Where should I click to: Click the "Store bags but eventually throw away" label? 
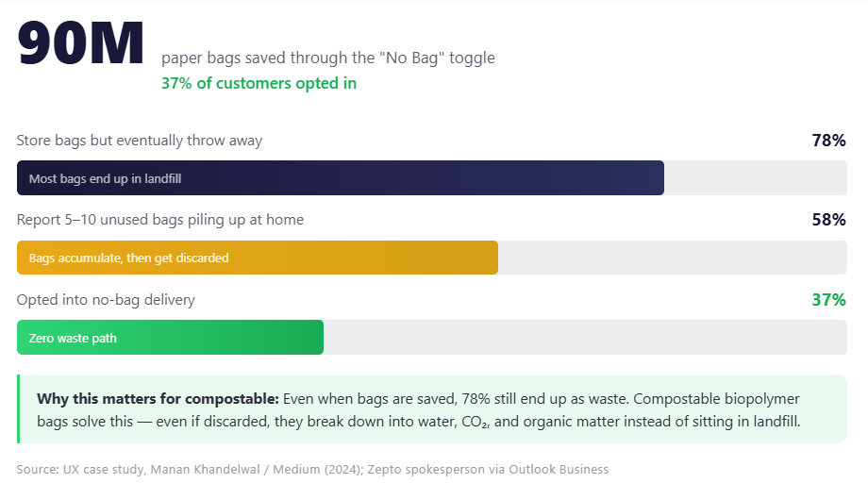coord(140,141)
